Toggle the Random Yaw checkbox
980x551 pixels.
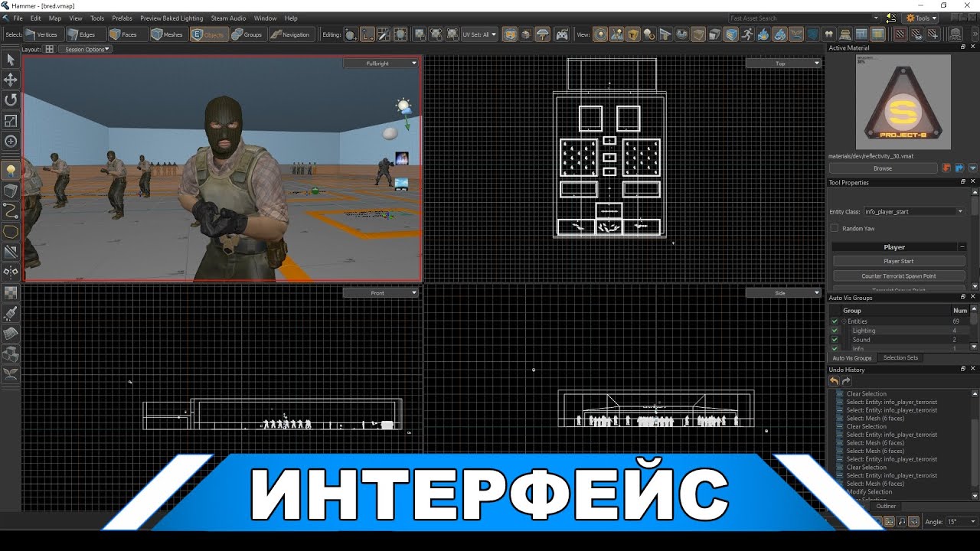coord(835,228)
